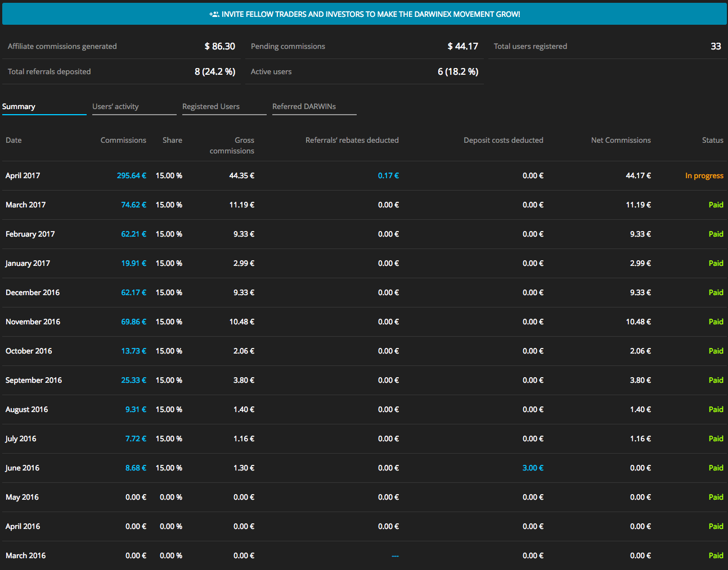Viewport: 728px width, 570px height.
Task: Click June 2016 commissions 8.68 €
Action: (136, 468)
